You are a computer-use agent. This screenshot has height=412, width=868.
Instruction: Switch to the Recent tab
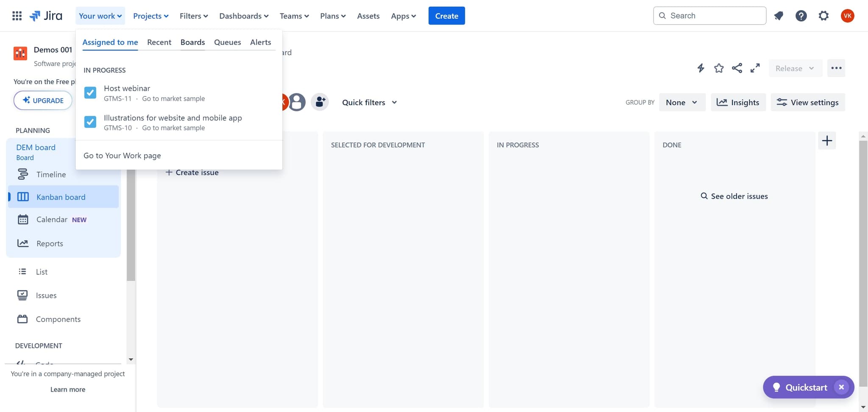(159, 42)
